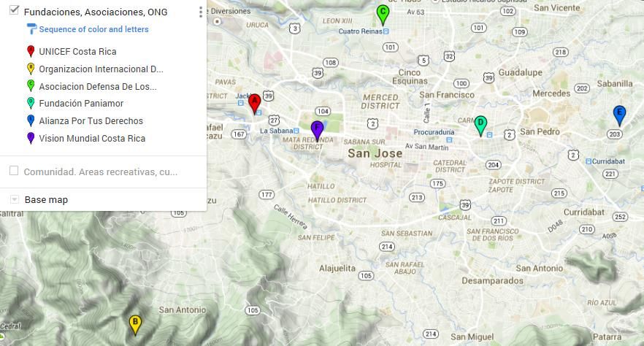Open Sequence of color and letters styling

coord(93,30)
